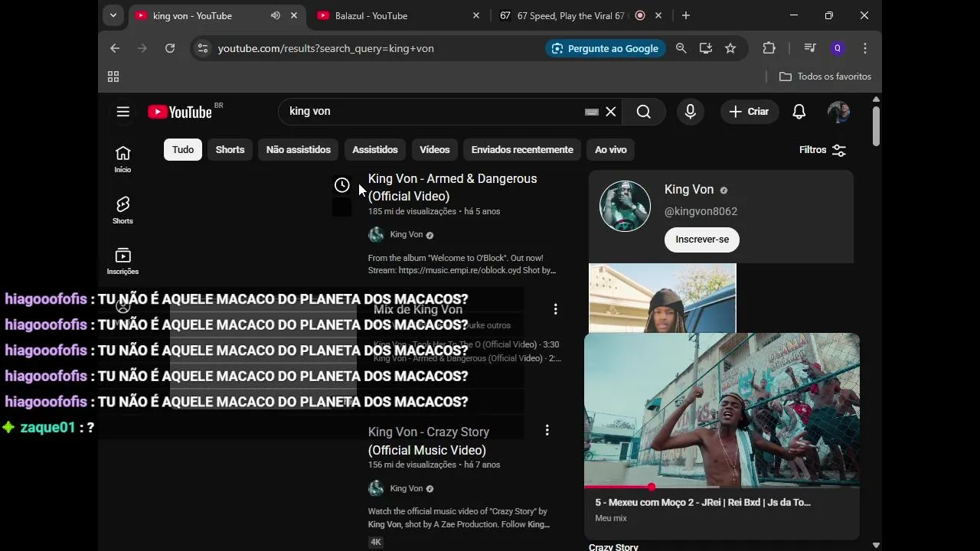Open King Von - Crazy Story video

click(429, 441)
